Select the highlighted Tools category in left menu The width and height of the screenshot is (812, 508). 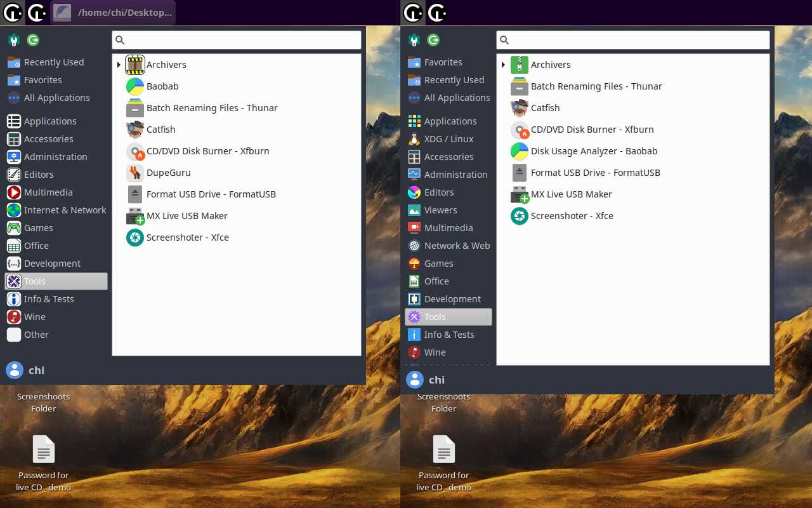(56, 281)
